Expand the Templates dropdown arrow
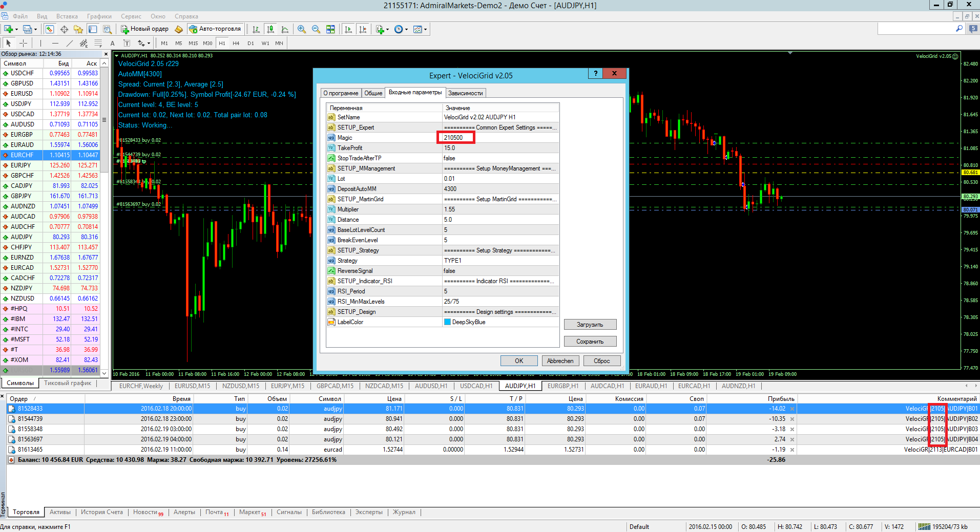The height and width of the screenshot is (532, 980). click(x=426, y=29)
